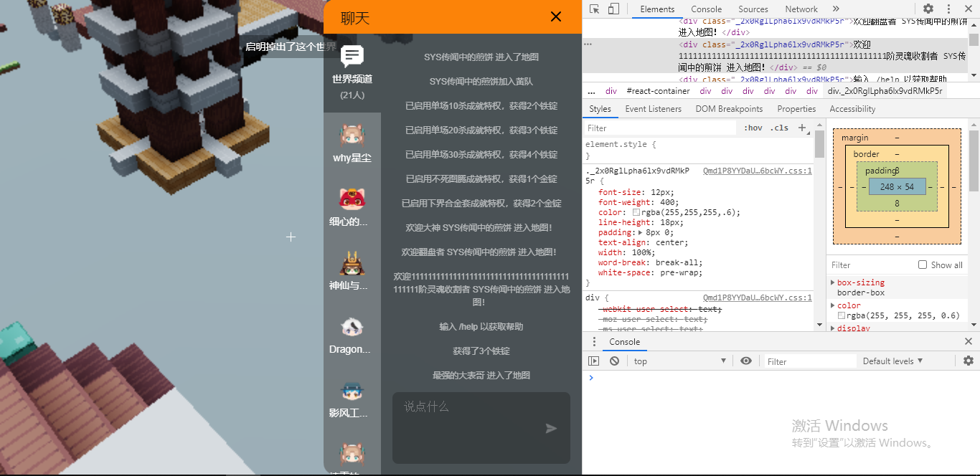The width and height of the screenshot is (980, 476).
Task: Toggle :hov element state pane
Action: pyautogui.click(x=753, y=128)
